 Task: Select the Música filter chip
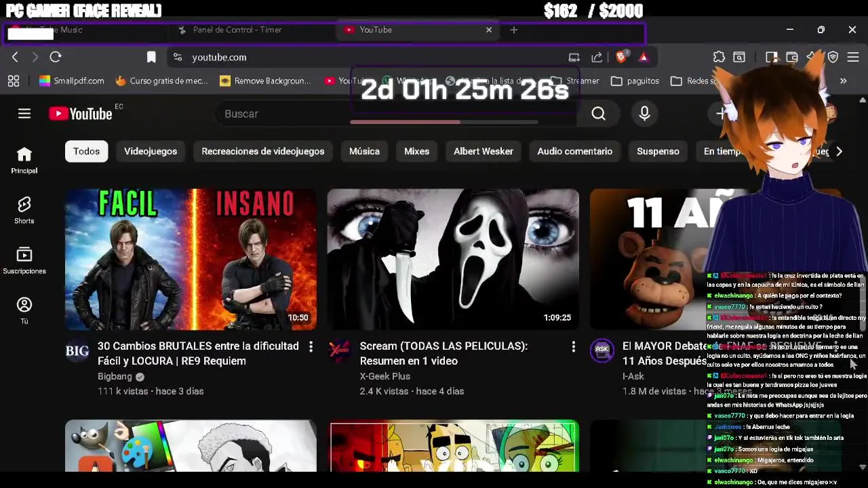click(x=364, y=151)
